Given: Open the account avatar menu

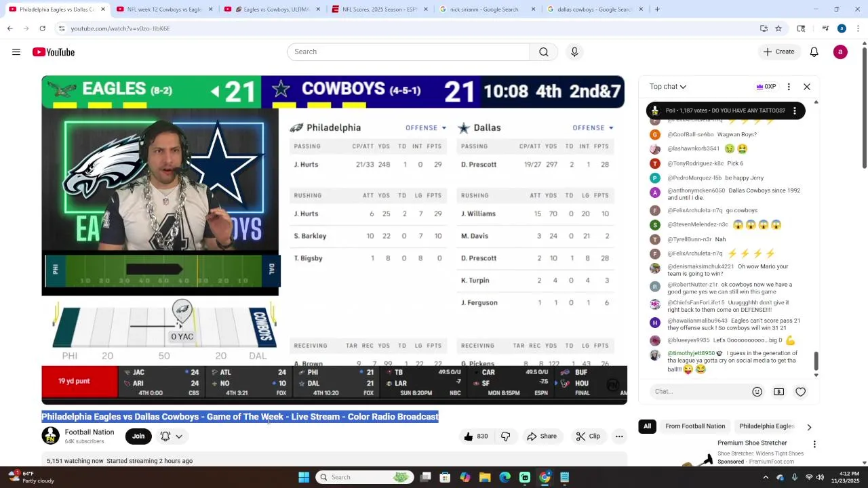Looking at the screenshot, I should (x=840, y=52).
